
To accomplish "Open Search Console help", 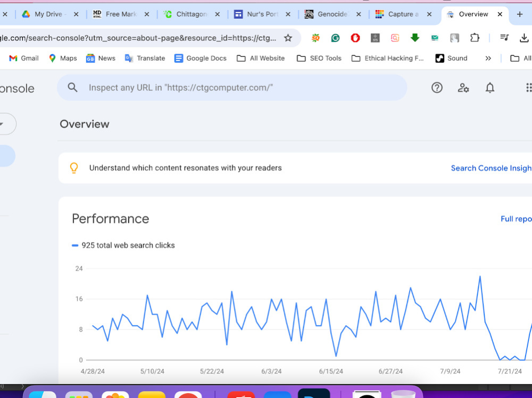I will (x=437, y=88).
